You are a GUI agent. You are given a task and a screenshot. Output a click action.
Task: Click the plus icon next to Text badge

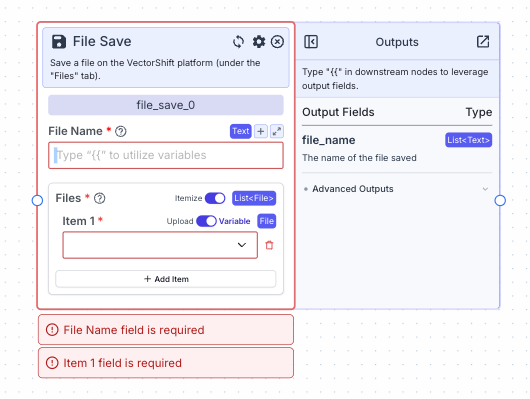click(261, 131)
